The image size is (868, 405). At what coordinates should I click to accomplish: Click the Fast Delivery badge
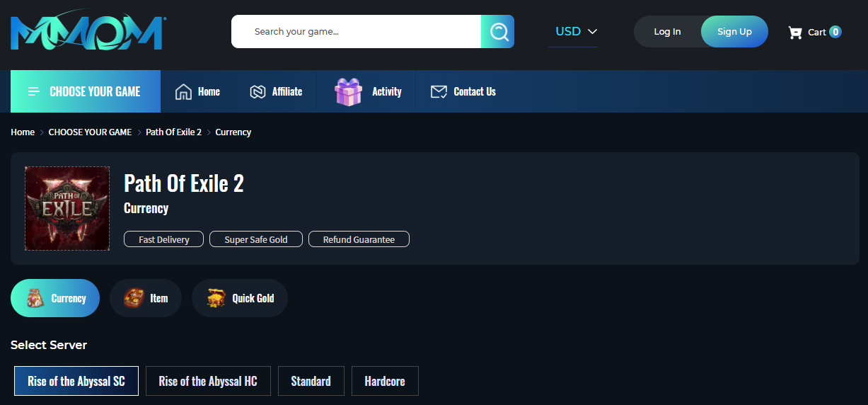tap(164, 239)
